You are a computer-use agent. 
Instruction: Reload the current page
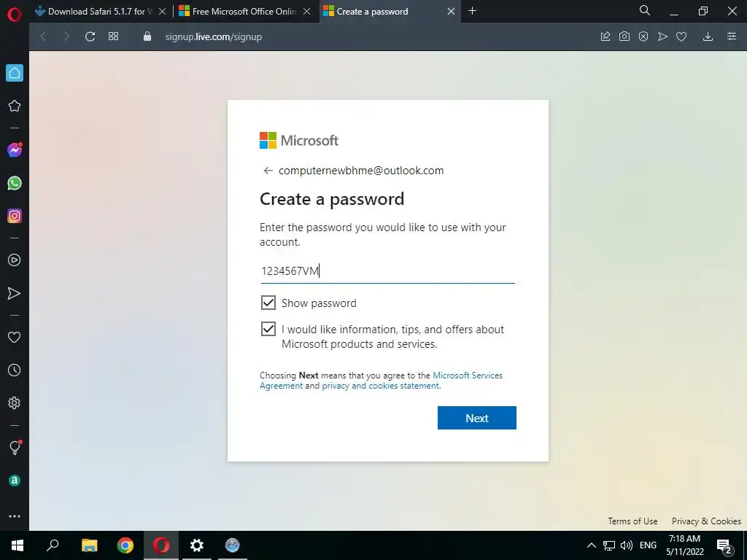[90, 36]
